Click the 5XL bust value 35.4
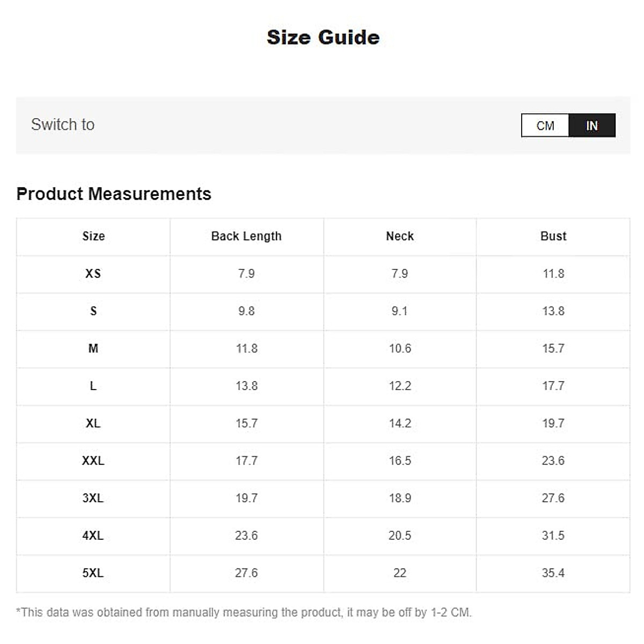 pyautogui.click(x=553, y=573)
